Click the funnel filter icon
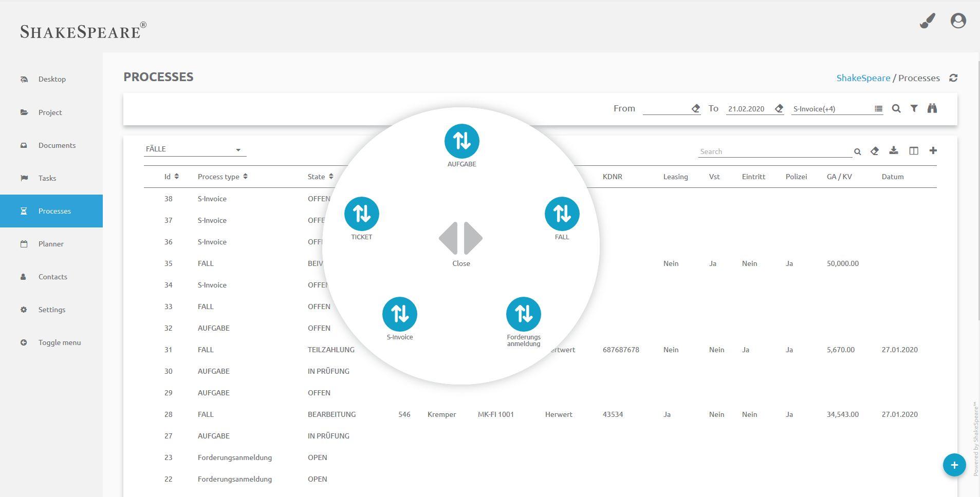The width and height of the screenshot is (980, 497). [914, 108]
